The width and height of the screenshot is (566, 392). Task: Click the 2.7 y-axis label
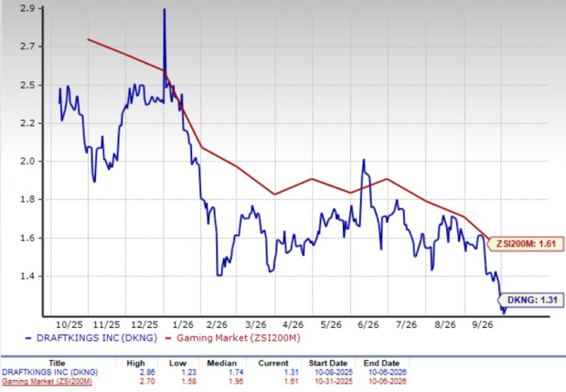point(27,47)
